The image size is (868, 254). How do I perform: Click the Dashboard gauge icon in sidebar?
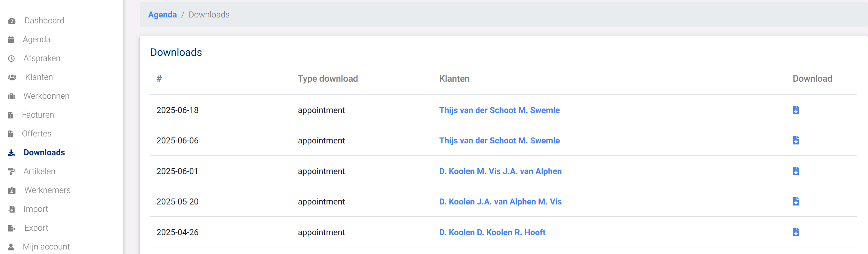tap(12, 21)
